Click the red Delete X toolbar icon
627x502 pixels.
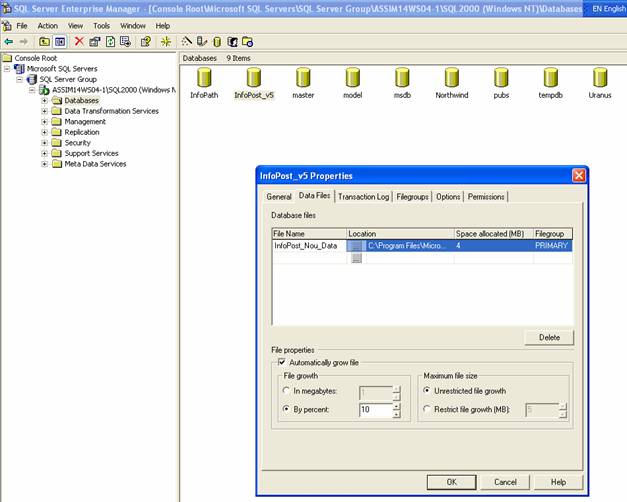click(x=79, y=42)
